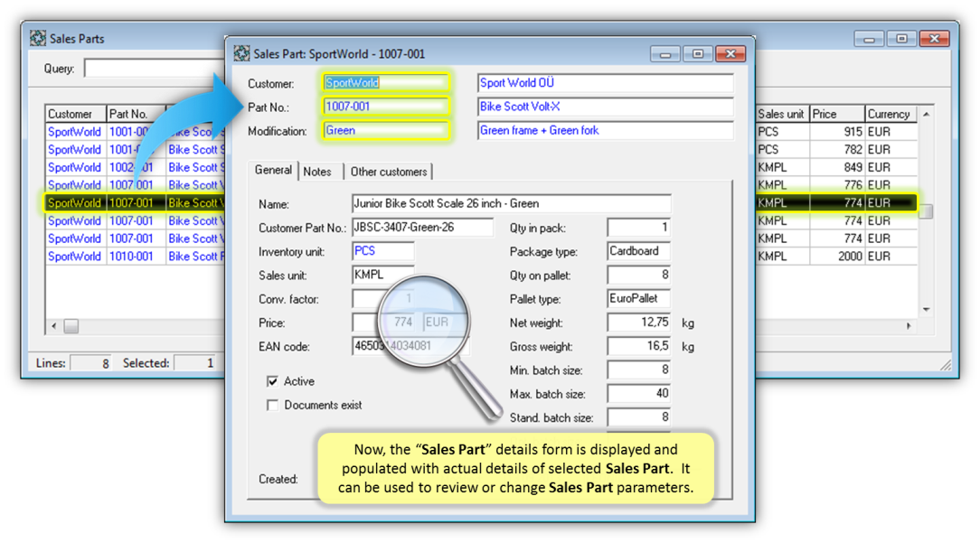Screen dimensions: 980x543
Task: Click the Qty on pallet field
Action: [639, 275]
